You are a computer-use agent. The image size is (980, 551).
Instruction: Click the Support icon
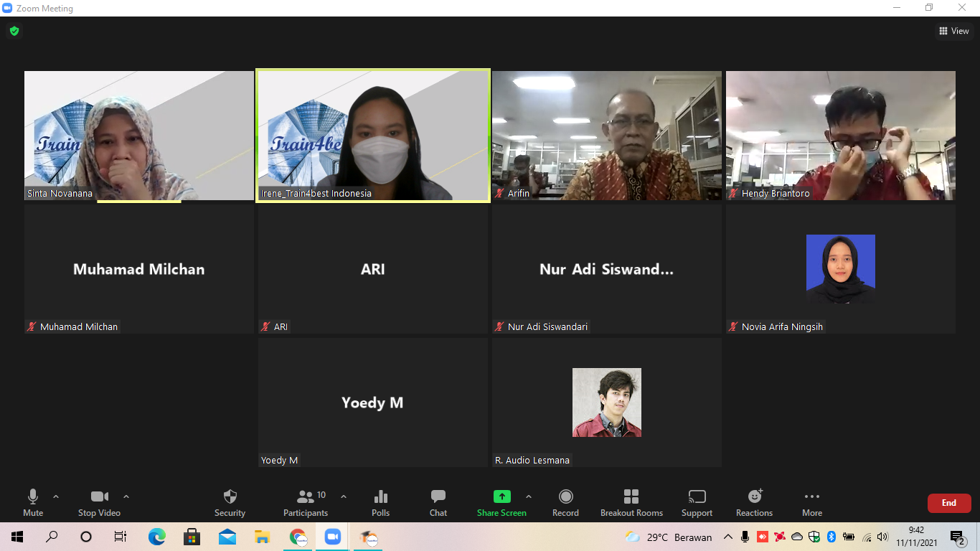(x=697, y=502)
